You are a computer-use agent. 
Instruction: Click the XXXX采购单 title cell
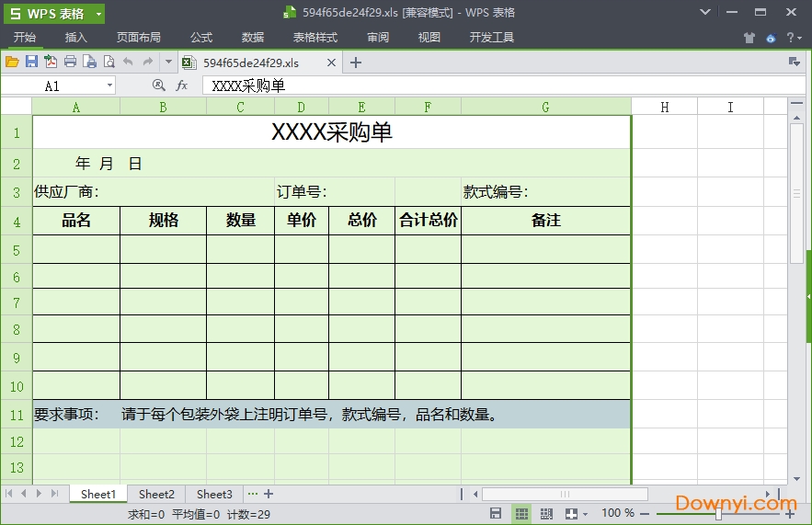[x=331, y=132]
